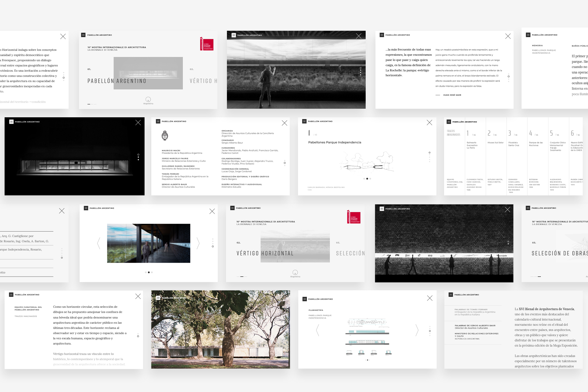The width and height of the screenshot is (588, 392).
Task: Open 'Ministerio de Relaciones Exteriores y Culto' entry
Action: tap(477, 336)
